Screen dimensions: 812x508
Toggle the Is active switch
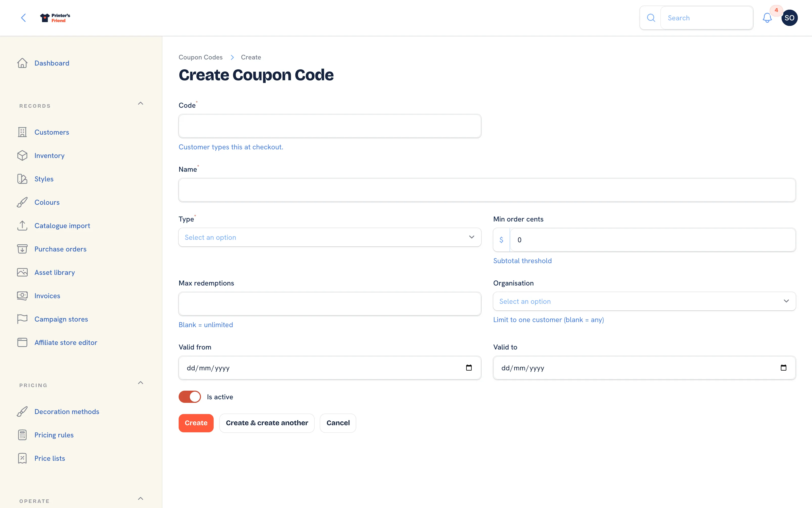pos(190,397)
